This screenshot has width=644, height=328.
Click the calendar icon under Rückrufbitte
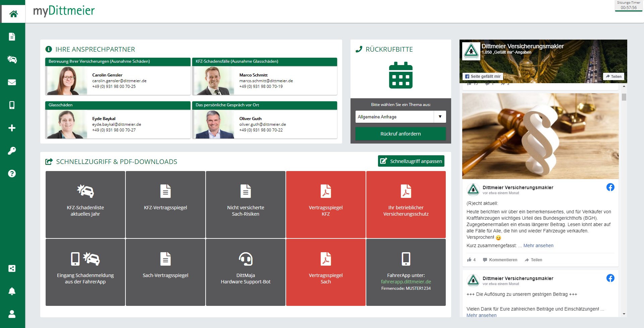[x=400, y=75]
